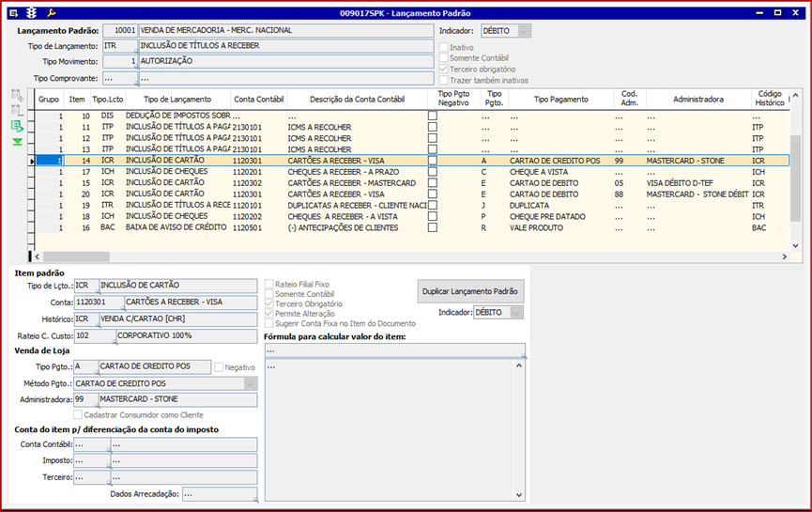Viewport: 812px width, 512px height.
Task: Click the Administradora column header
Action: tap(697, 99)
